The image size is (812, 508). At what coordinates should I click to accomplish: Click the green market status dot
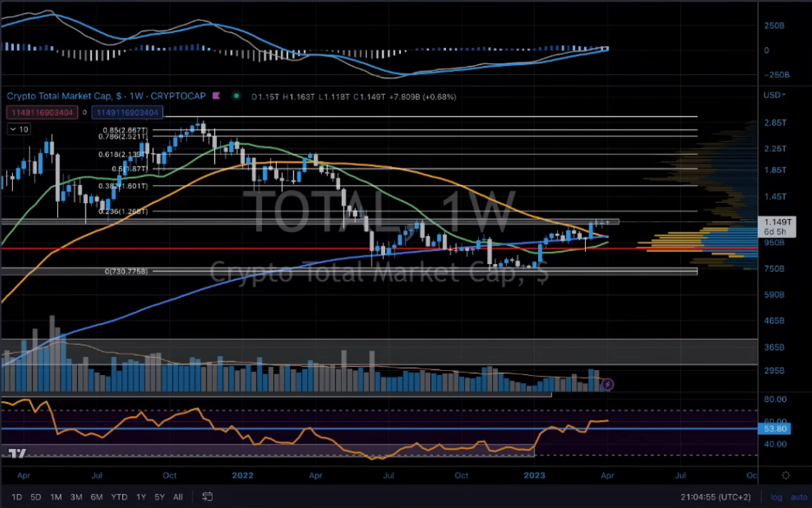(x=236, y=96)
